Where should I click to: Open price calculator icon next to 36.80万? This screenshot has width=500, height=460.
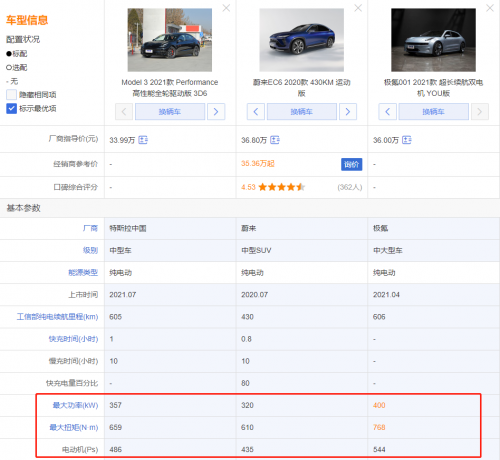pyautogui.click(x=275, y=140)
